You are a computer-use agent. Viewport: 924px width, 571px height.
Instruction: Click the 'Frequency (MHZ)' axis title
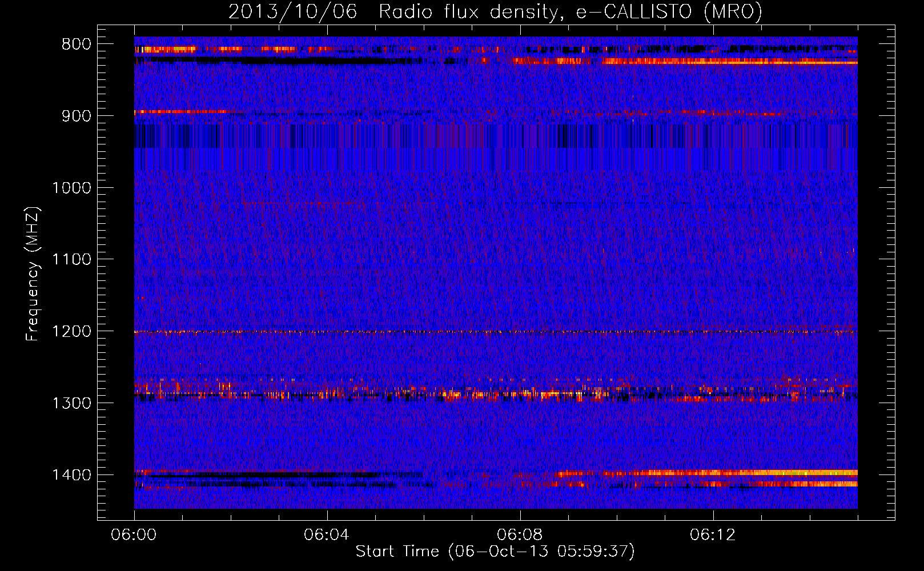coord(33,274)
